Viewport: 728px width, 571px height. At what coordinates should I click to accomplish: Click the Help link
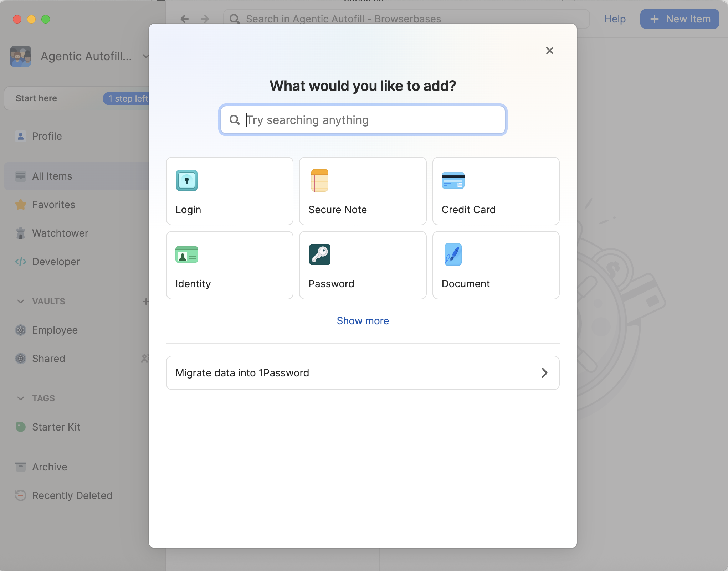point(615,19)
